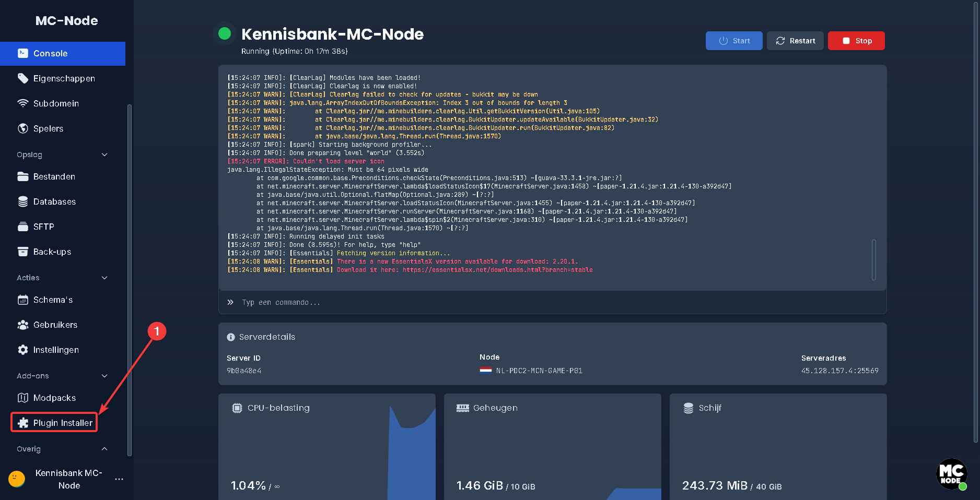Click the Schema's calendar icon

click(x=23, y=300)
